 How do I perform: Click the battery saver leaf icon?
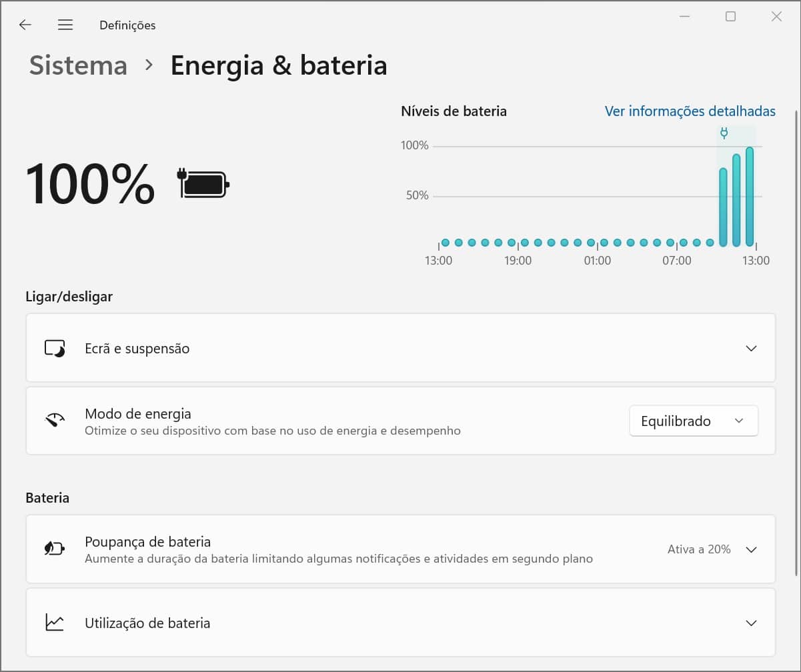tap(55, 549)
